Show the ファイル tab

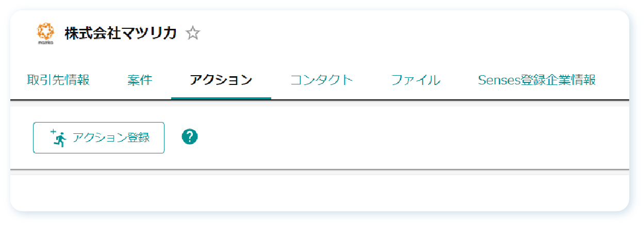pos(416,80)
